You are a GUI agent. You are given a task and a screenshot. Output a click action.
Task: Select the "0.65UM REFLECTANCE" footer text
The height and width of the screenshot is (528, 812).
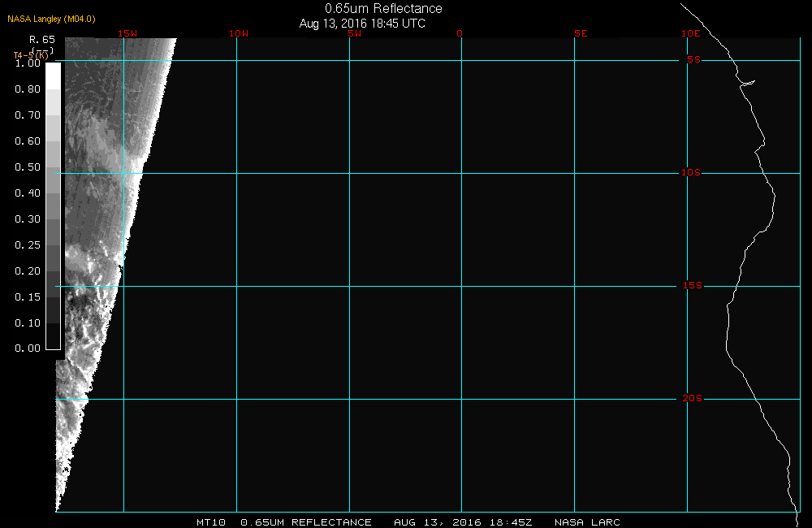point(305,522)
